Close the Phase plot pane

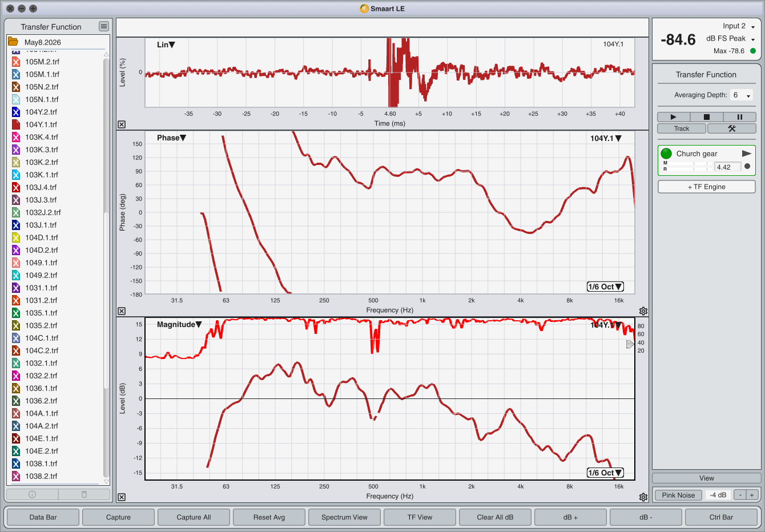(x=122, y=311)
